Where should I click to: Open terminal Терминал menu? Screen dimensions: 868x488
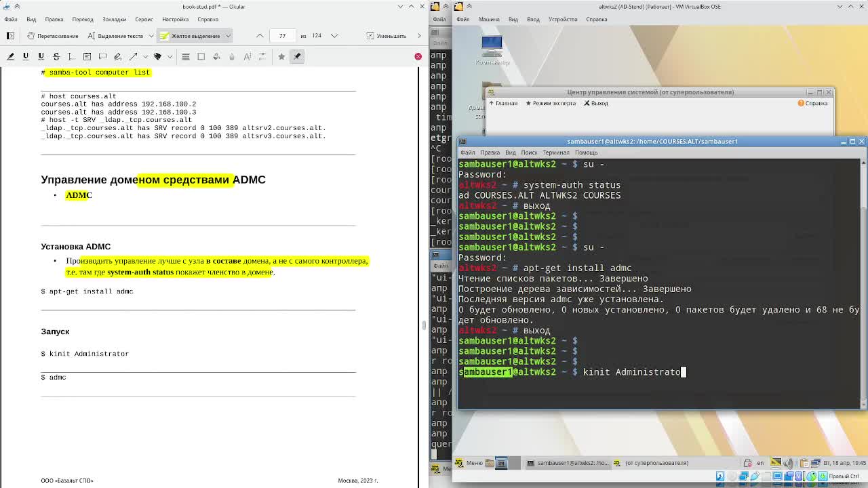tap(555, 152)
